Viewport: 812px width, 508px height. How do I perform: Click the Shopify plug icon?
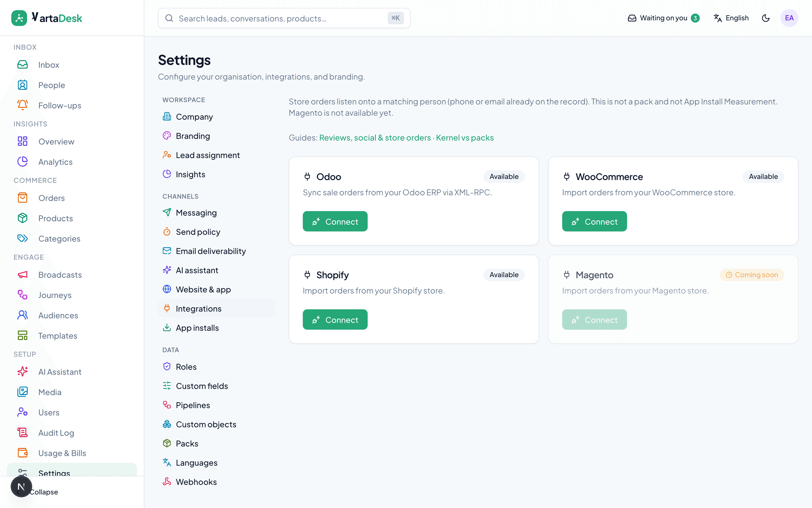(307, 275)
